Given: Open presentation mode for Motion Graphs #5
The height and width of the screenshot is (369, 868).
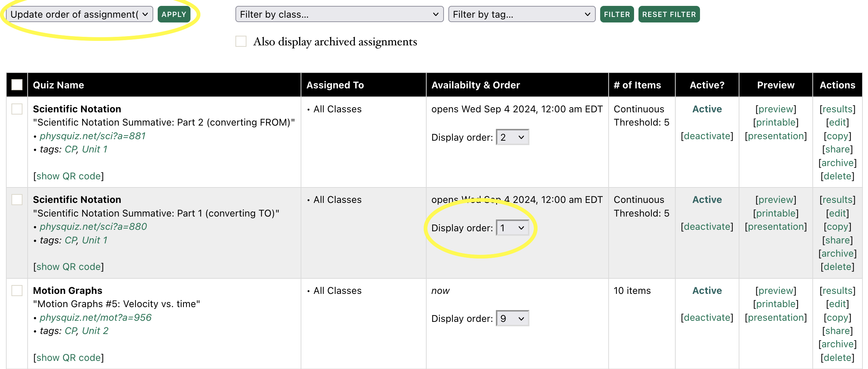Looking at the screenshot, I should (776, 317).
